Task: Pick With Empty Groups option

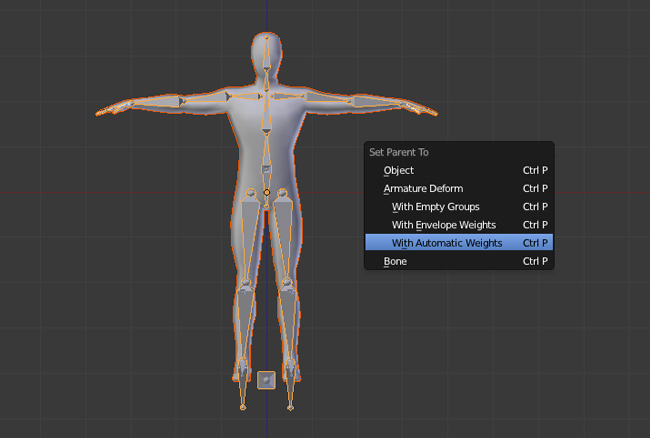Action: (459, 207)
